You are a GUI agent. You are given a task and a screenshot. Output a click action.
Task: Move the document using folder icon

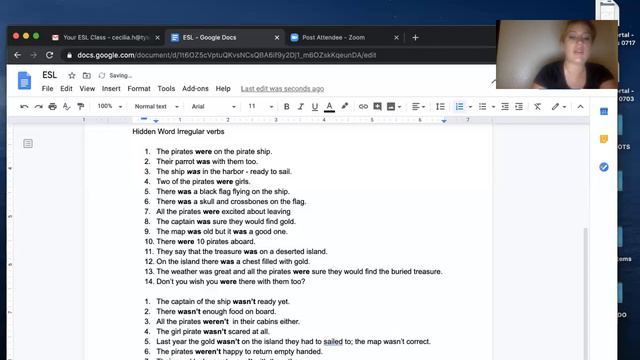point(87,76)
